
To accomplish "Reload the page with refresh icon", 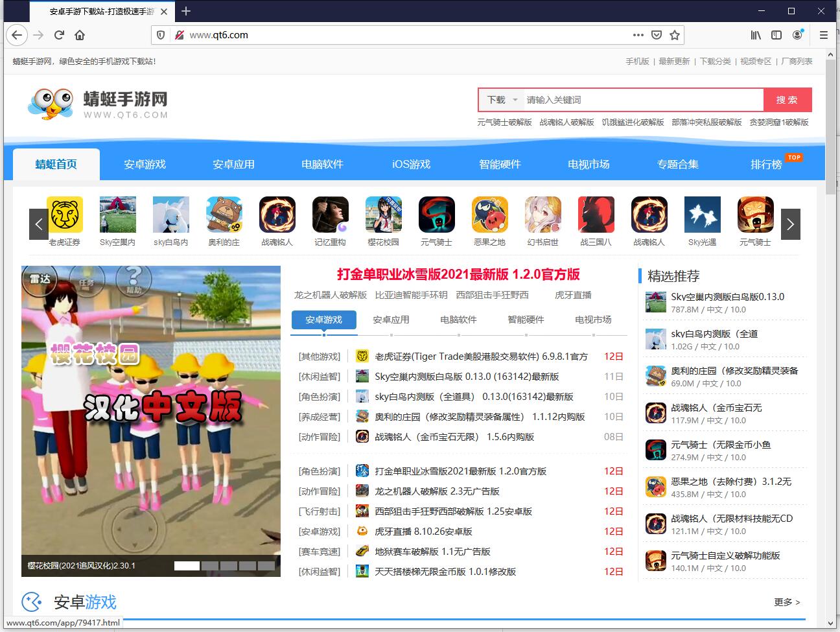I will [59, 35].
